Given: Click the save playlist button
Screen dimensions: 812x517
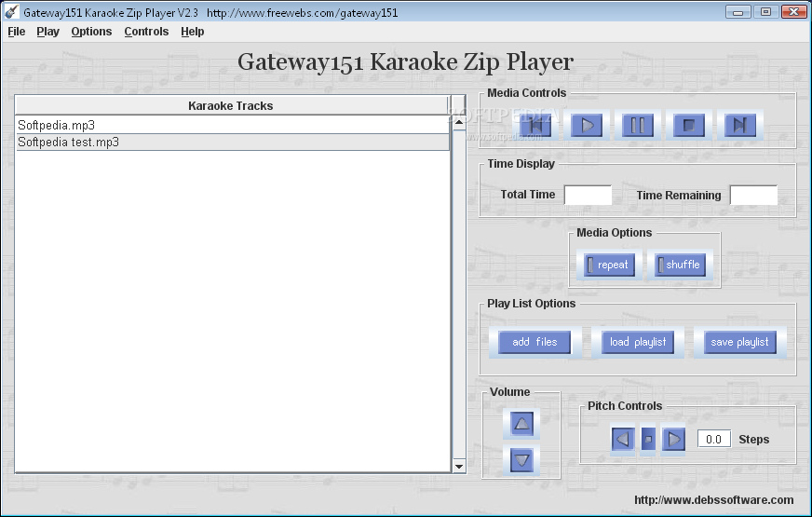Looking at the screenshot, I should click(739, 342).
